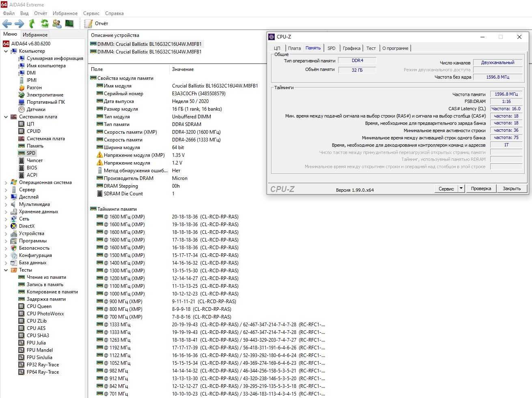
Task: Open the ЦП tab in CPU-Z
Action: pyautogui.click(x=277, y=48)
